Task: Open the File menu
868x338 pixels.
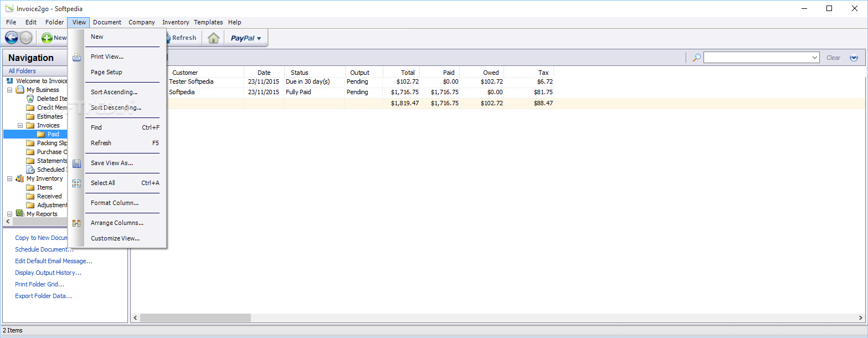Action: click(x=11, y=22)
